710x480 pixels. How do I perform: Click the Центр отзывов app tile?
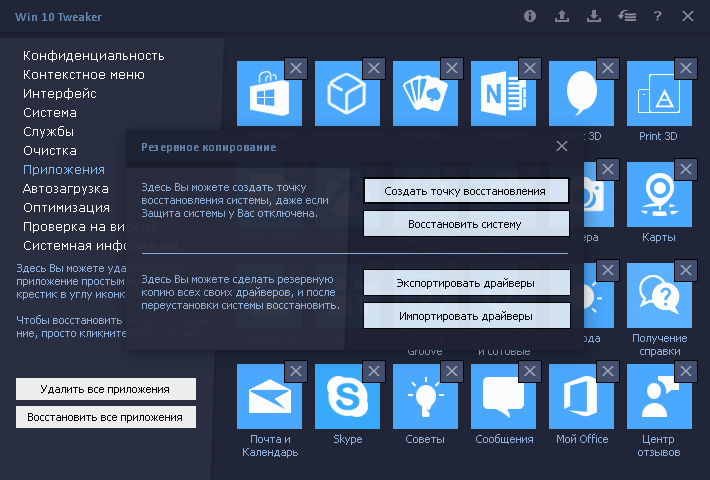tap(659, 396)
